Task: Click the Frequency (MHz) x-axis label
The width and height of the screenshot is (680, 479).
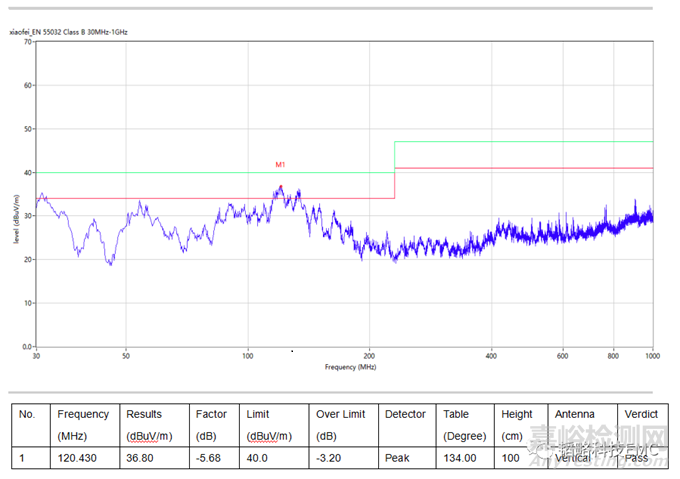Action: pos(345,367)
